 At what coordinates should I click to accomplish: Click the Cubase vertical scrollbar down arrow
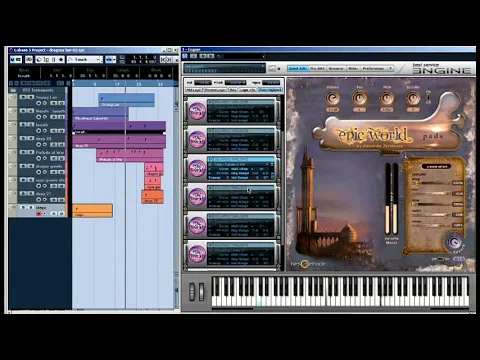pyautogui.click(x=176, y=274)
